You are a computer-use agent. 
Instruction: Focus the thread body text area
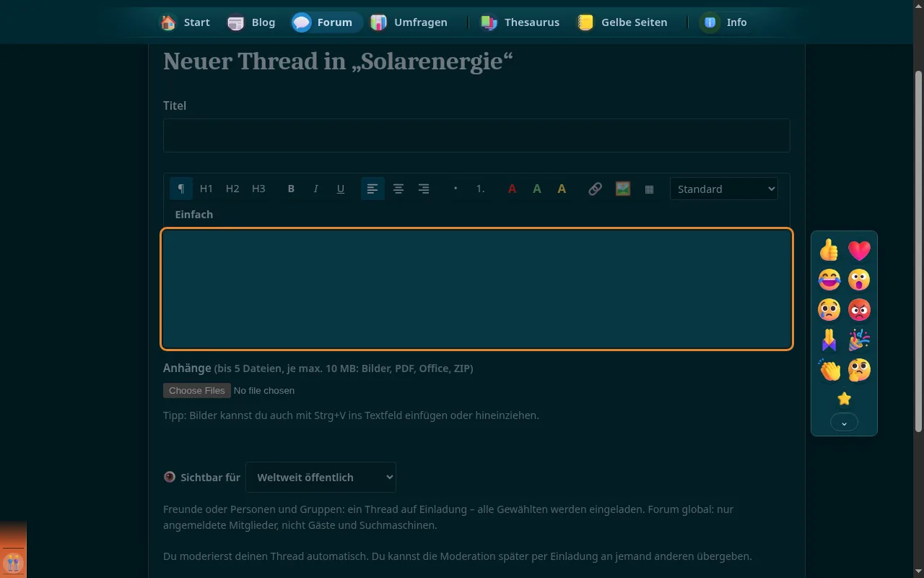pyautogui.click(x=477, y=289)
